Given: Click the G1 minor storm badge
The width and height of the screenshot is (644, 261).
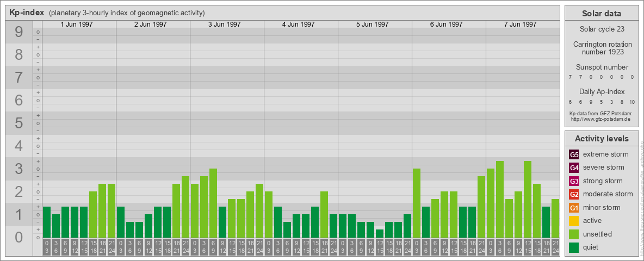Looking at the screenshot, I should (574, 208).
